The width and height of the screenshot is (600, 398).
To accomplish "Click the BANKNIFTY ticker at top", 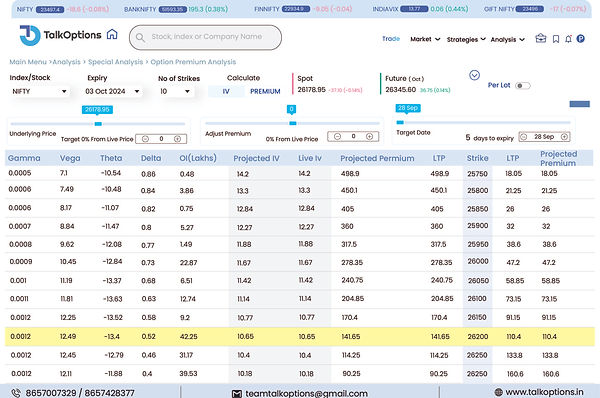I will pos(176,9).
